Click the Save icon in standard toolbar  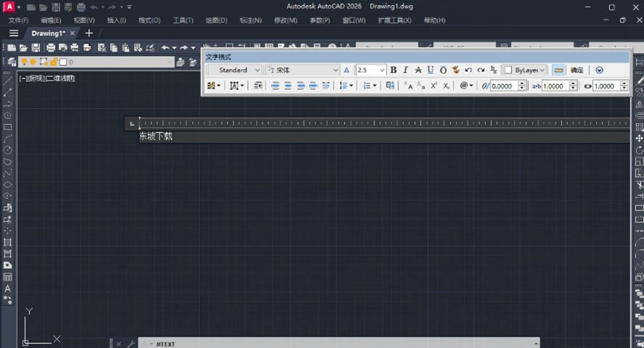point(36,48)
